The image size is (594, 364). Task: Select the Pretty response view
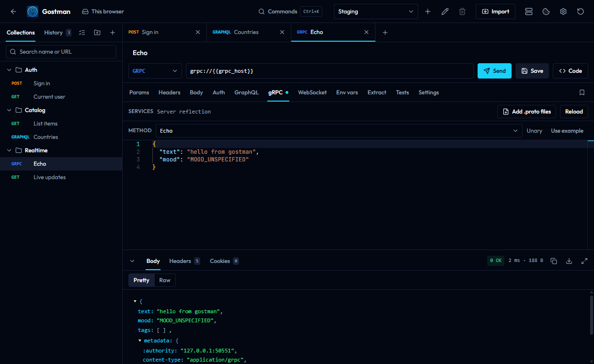click(141, 280)
